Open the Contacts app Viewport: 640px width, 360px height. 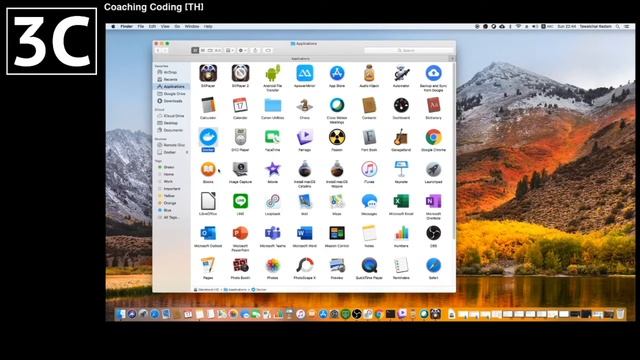pyautogui.click(x=369, y=105)
